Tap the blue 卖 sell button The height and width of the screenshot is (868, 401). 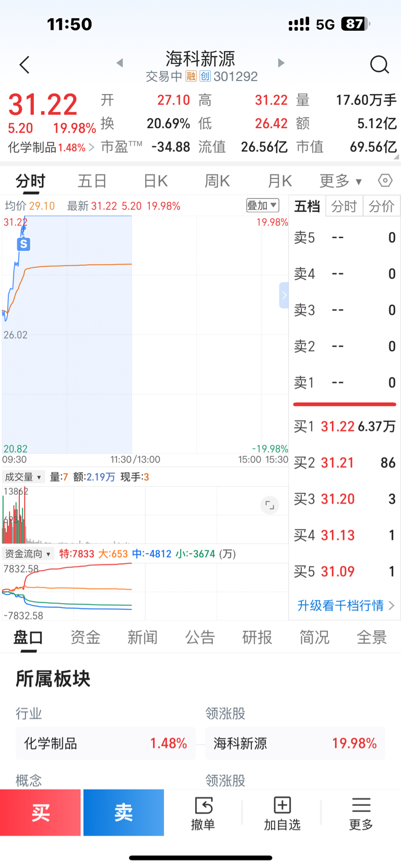[x=124, y=813]
